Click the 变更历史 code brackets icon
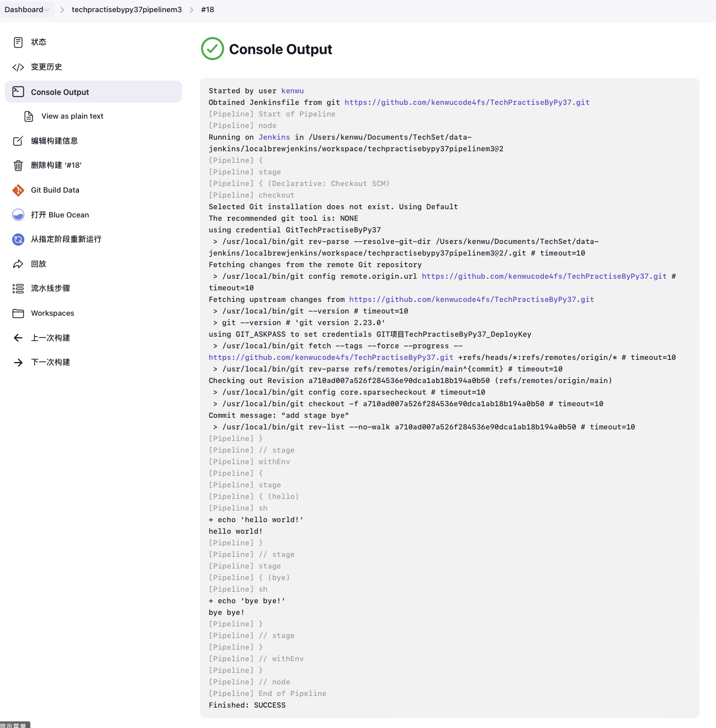716x728 pixels. click(18, 67)
